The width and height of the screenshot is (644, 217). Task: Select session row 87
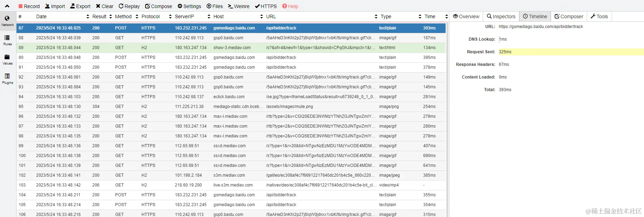point(231,28)
